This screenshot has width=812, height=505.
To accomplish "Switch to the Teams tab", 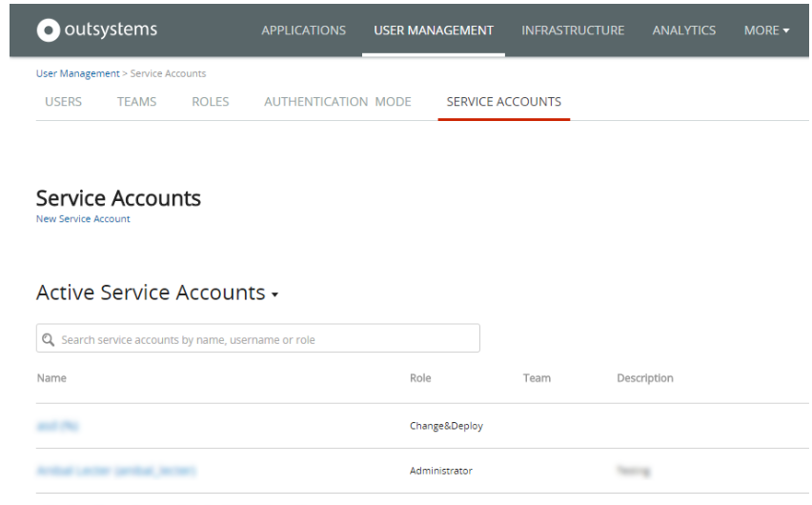I will (x=136, y=102).
